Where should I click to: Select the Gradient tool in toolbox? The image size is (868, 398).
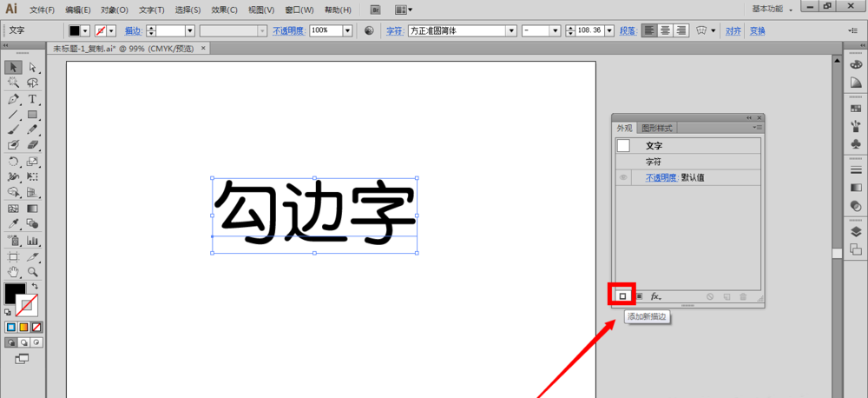(33, 209)
